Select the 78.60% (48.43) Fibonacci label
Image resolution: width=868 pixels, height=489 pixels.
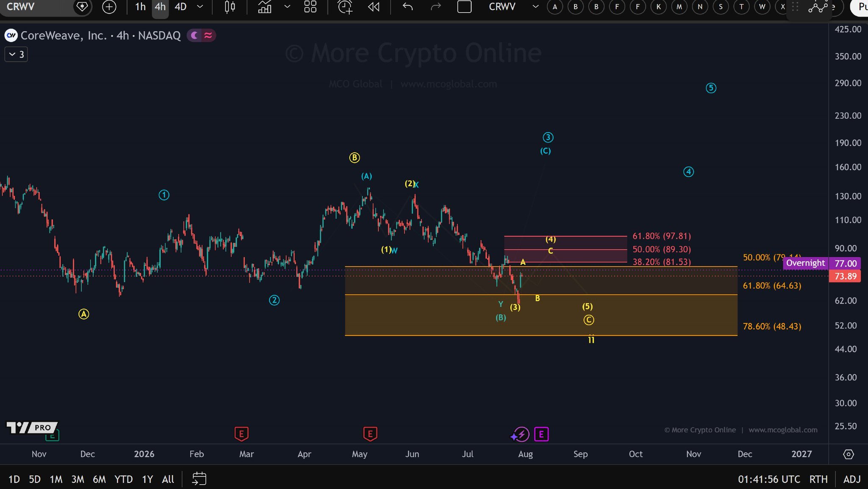pyautogui.click(x=772, y=326)
